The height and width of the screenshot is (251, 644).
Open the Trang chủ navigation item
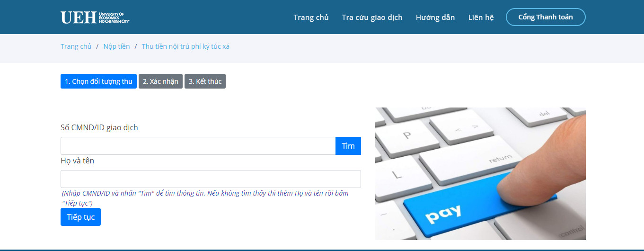pyautogui.click(x=311, y=18)
